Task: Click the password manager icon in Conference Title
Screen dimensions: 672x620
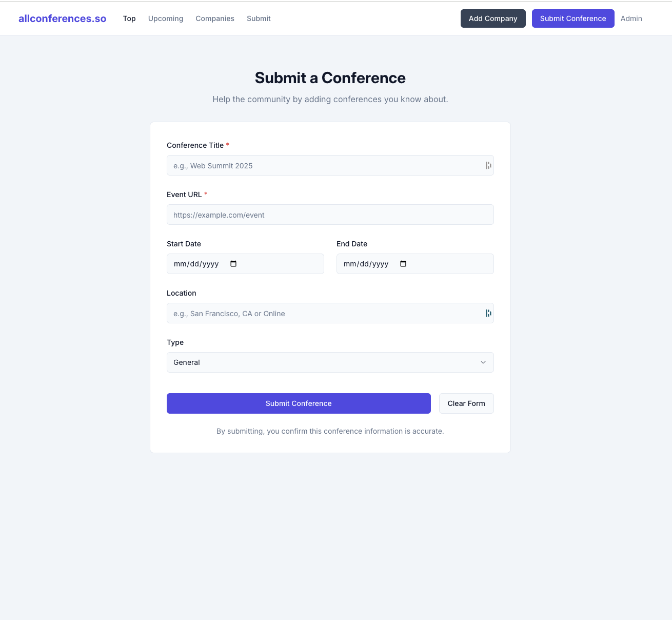Action: tap(488, 165)
